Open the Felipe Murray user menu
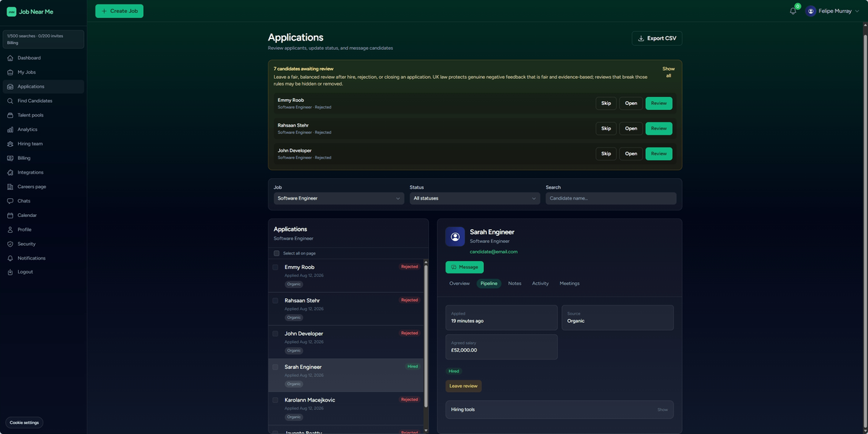 pos(833,12)
